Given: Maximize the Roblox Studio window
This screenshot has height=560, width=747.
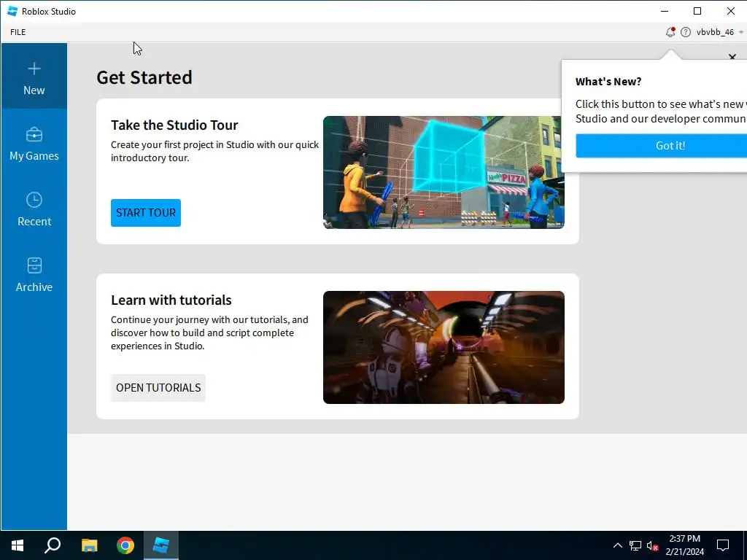Looking at the screenshot, I should point(697,11).
